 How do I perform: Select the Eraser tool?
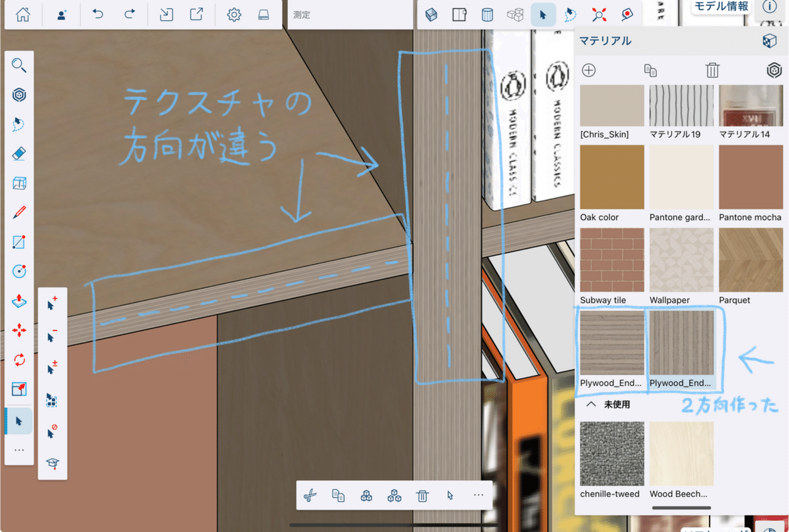tap(19, 154)
